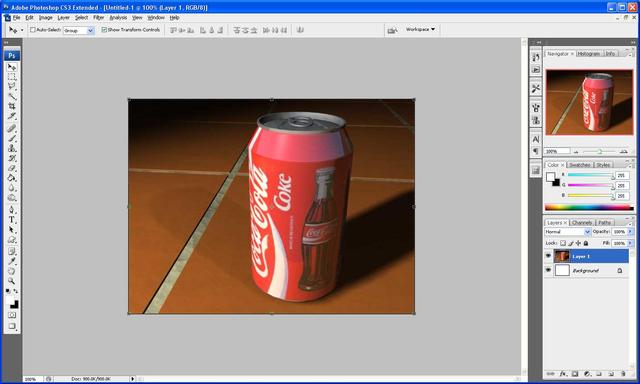Open the Character panel icon
This screenshot has width=640, height=384.
(536, 139)
